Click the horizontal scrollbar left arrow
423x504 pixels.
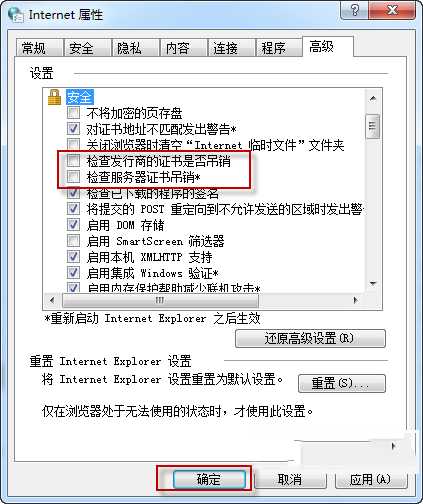pos(52,300)
